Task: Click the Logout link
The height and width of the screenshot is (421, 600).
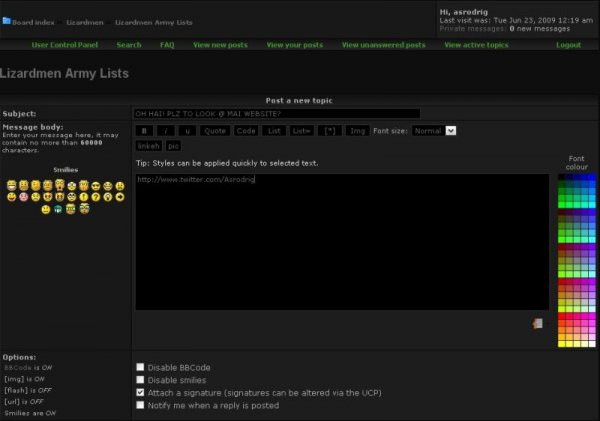Action: pyautogui.click(x=568, y=45)
